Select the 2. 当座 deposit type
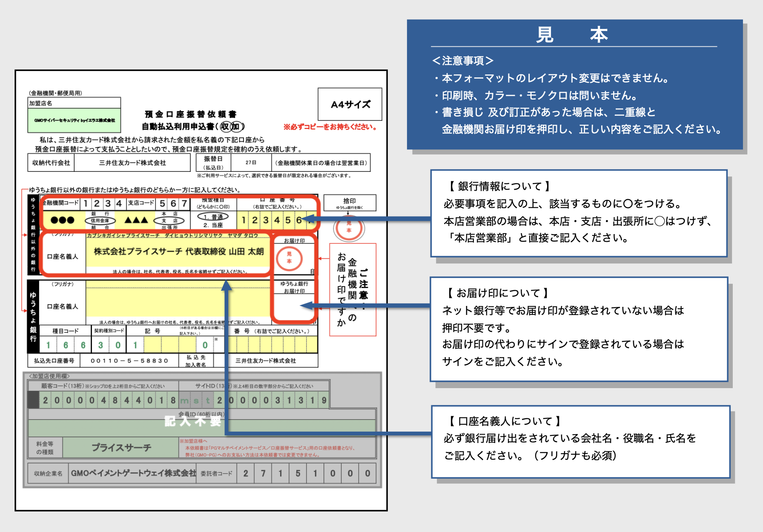Image resolution: width=763 pixels, height=532 pixels. [x=213, y=225]
